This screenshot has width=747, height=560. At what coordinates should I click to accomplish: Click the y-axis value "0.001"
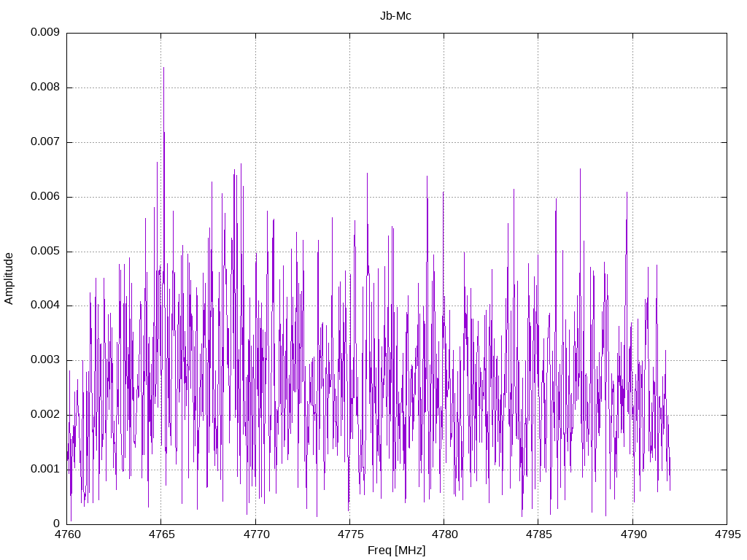(45, 469)
